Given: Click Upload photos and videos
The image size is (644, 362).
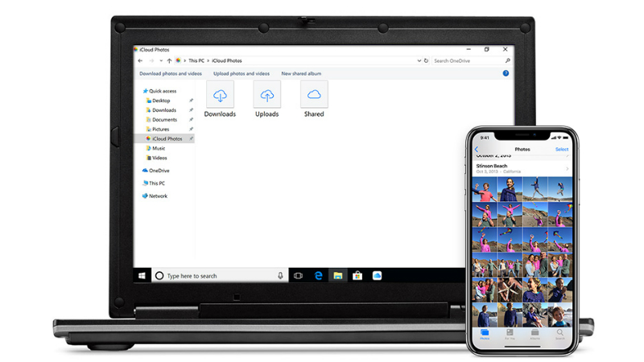Looking at the screenshot, I should tap(242, 73).
